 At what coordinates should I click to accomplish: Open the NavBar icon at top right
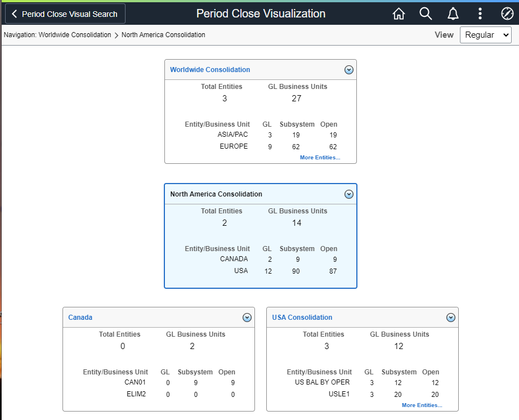[507, 14]
